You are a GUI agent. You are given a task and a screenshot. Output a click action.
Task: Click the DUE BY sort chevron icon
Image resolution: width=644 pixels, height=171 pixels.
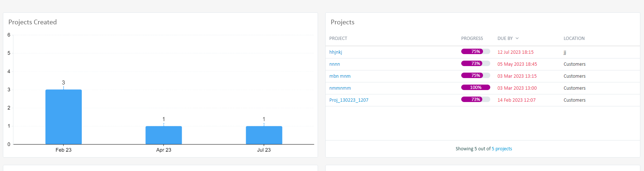point(517,38)
